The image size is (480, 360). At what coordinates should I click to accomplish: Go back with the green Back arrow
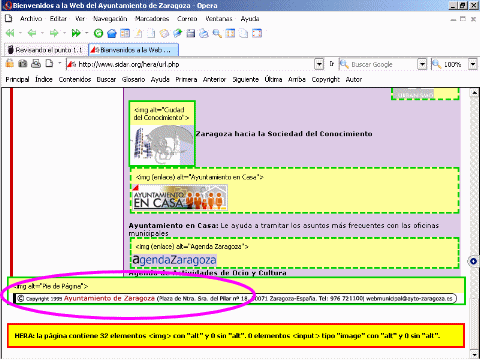[32, 33]
